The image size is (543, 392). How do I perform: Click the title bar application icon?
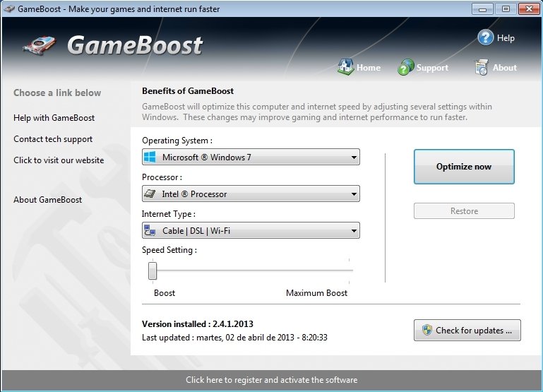8,8
